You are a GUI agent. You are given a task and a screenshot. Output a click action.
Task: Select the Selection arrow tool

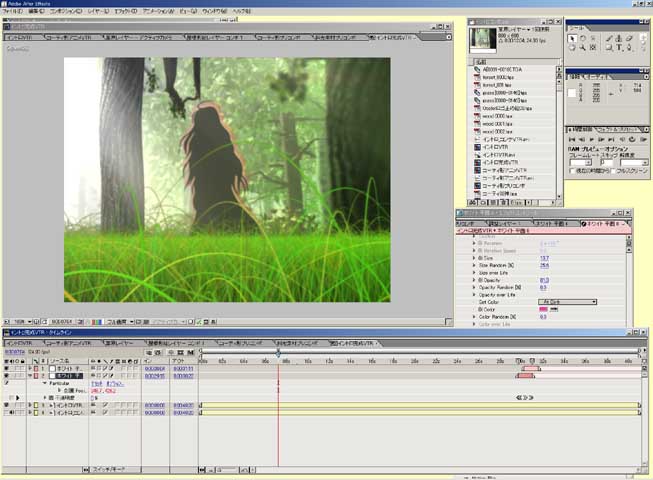(x=572, y=38)
